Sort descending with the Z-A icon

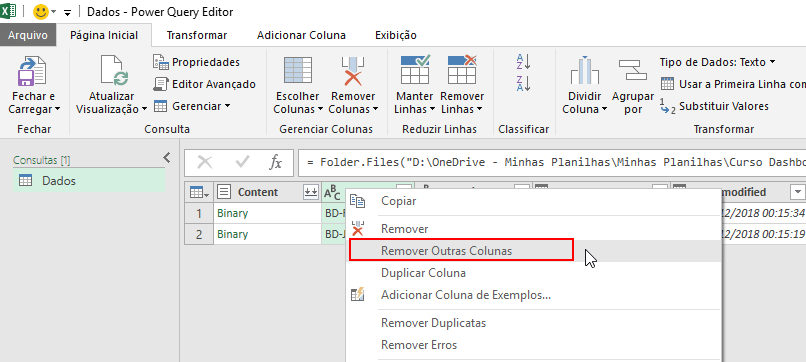523,83
